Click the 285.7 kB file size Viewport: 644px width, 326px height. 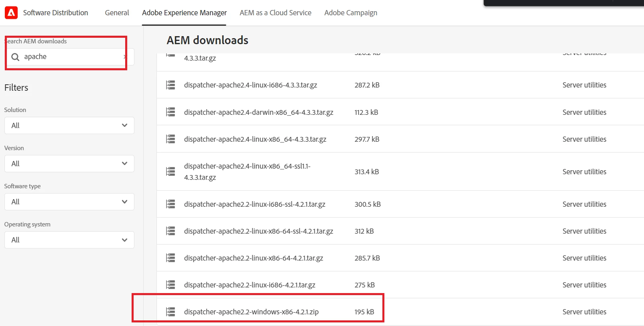[367, 258]
